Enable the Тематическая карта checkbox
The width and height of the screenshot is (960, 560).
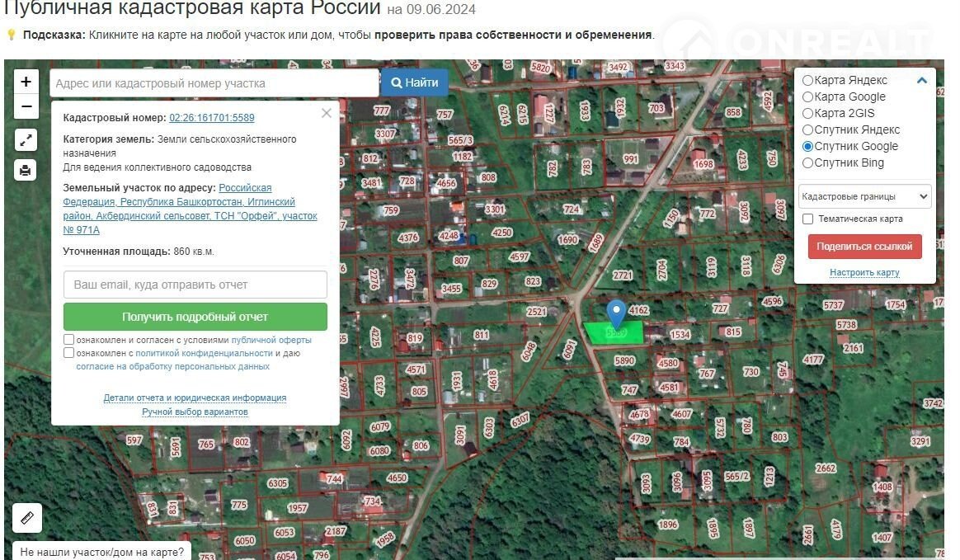pyautogui.click(x=808, y=219)
